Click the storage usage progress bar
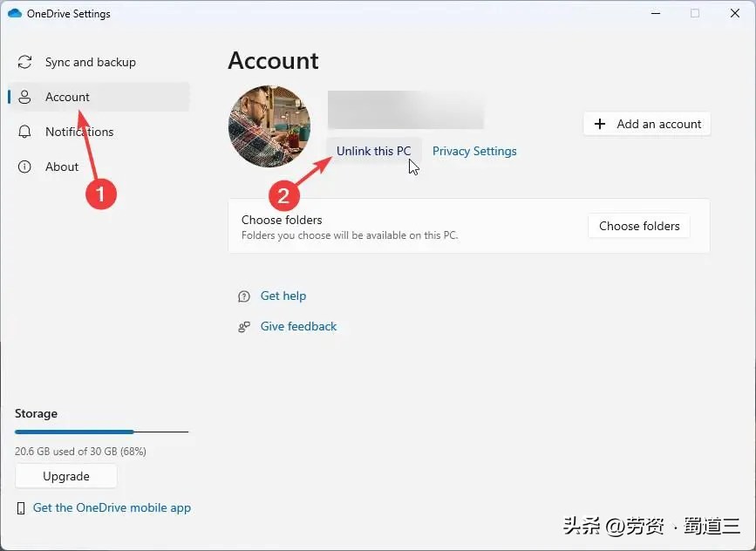Screen dimensions: 756x551 [101, 432]
